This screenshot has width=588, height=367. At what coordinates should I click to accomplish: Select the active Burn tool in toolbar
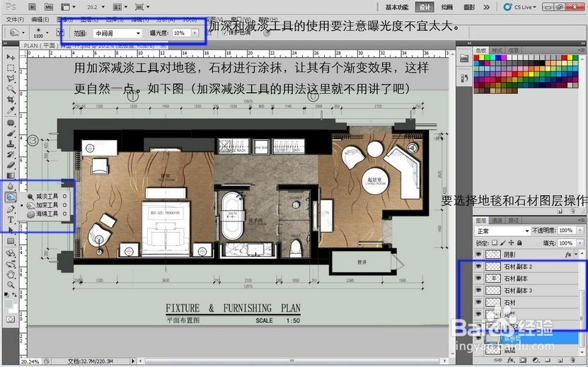[11, 197]
